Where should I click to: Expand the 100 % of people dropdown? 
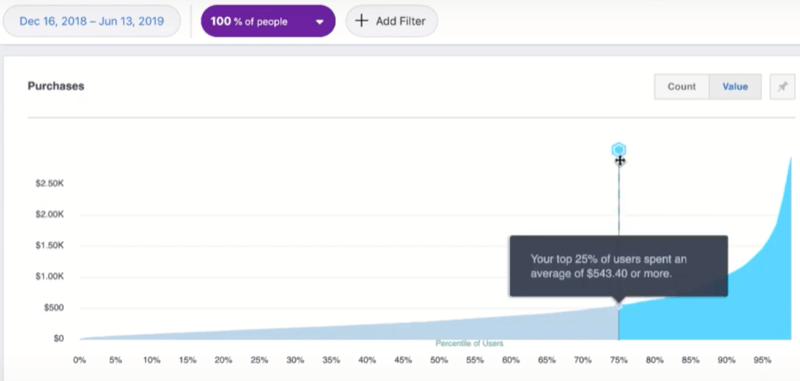(268, 21)
